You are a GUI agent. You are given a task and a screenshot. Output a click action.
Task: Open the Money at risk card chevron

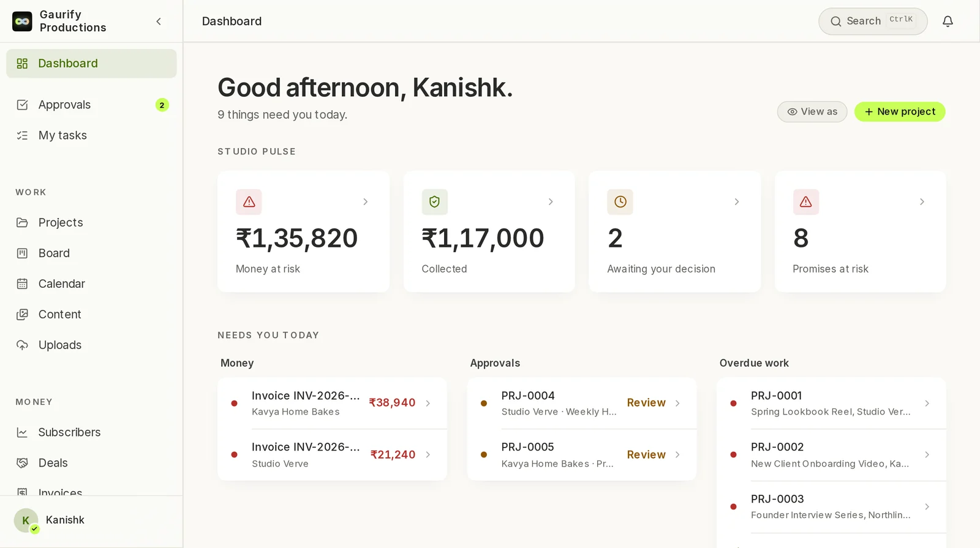click(x=365, y=201)
